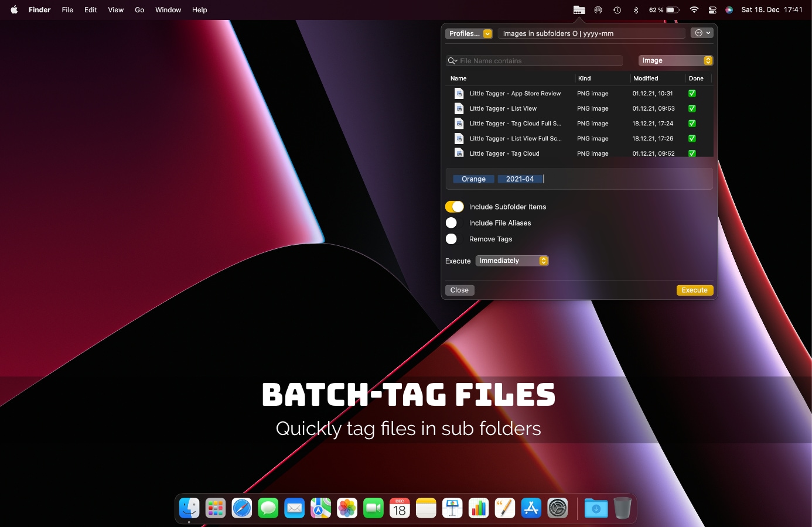Select the Orange tag token

[x=473, y=179]
